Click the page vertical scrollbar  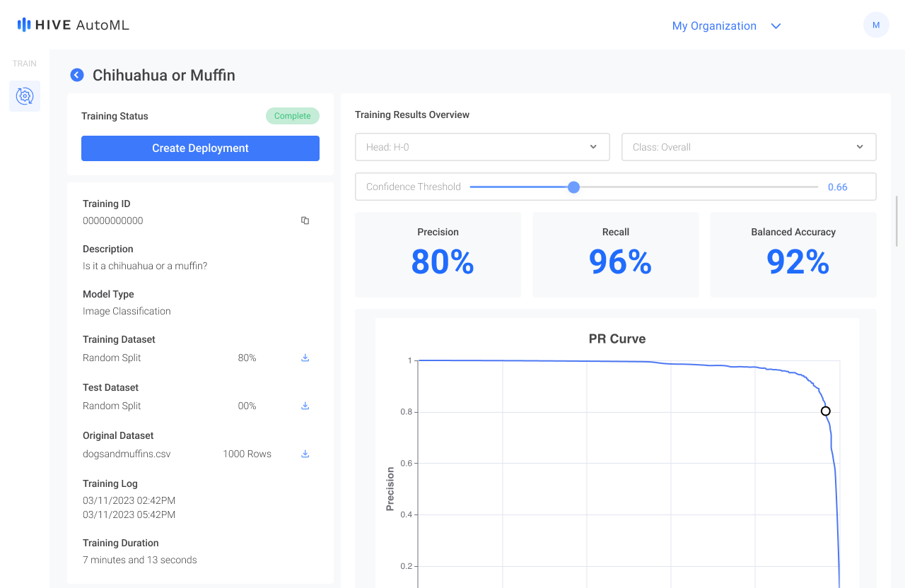pyautogui.click(x=897, y=220)
